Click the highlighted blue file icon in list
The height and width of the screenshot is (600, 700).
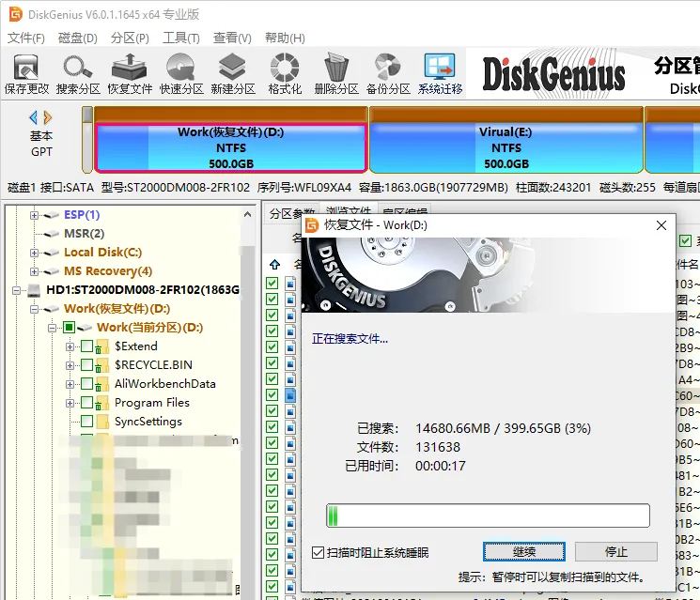(x=290, y=394)
